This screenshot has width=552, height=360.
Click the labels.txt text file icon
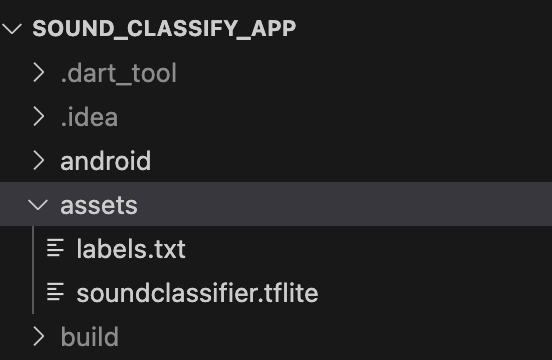pyautogui.click(x=55, y=248)
